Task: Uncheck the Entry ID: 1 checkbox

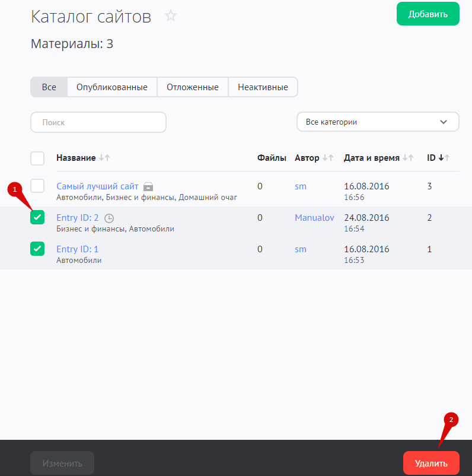Action: tap(37, 249)
